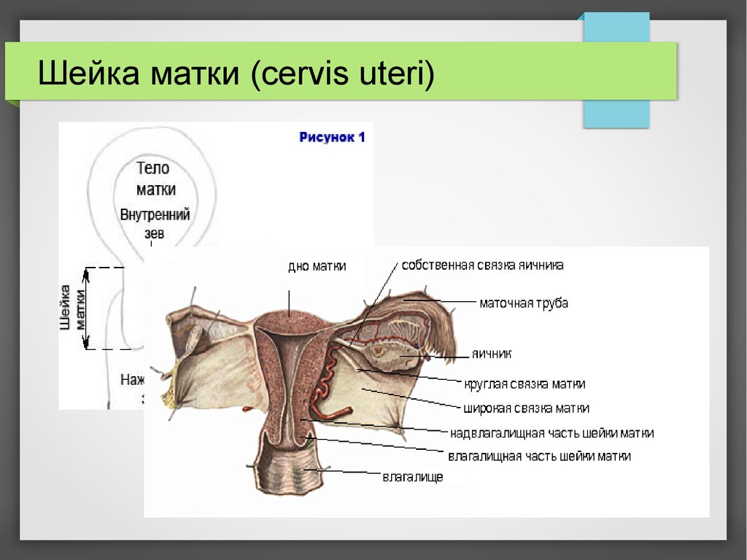The image size is (747, 560).
Task: Select the "Тело матки" label in schematic
Action: click(x=155, y=179)
